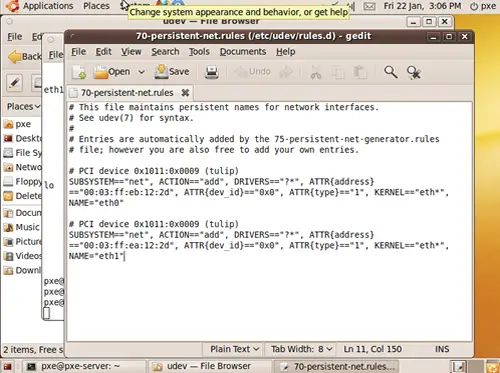500x373 pixels.
Task: Click the NAME="eth1" line in editor
Action: 96,256
